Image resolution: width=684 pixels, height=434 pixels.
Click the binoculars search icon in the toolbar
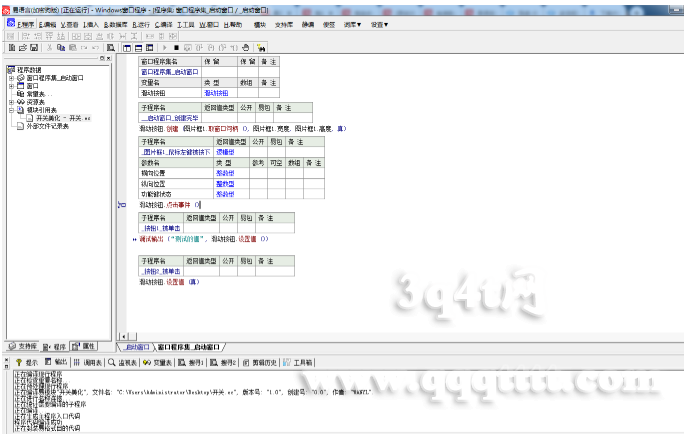click(x=261, y=48)
